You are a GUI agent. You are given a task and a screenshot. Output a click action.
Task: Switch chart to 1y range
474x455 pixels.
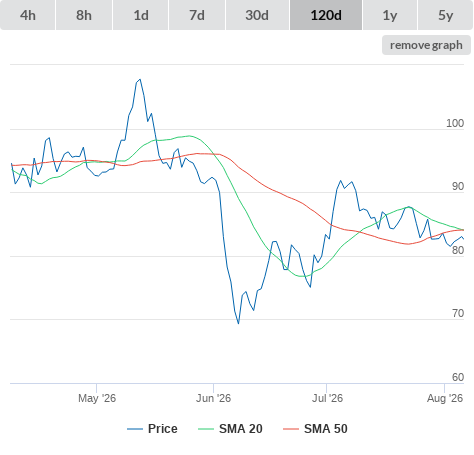click(390, 15)
